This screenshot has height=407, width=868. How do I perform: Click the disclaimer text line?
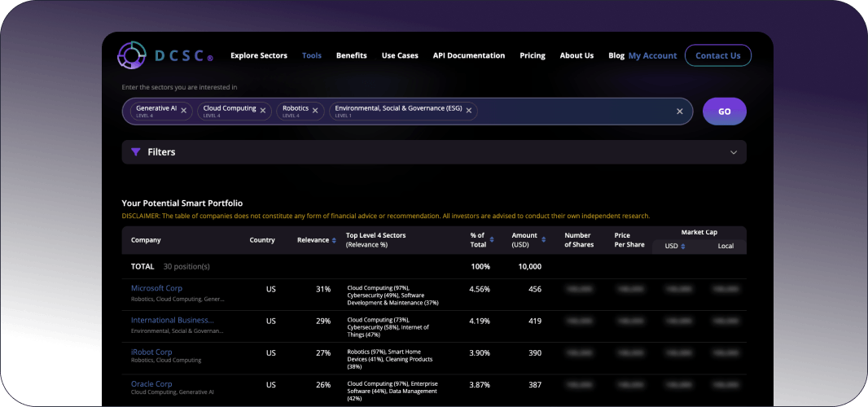pyautogui.click(x=386, y=216)
